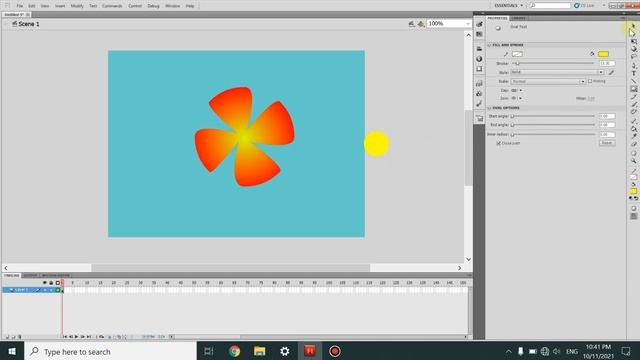Select the Free Transform tool

(633, 41)
